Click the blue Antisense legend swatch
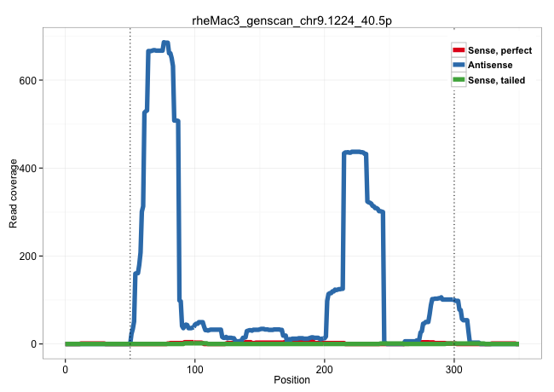This screenshot has height=392, width=554. coord(459,65)
